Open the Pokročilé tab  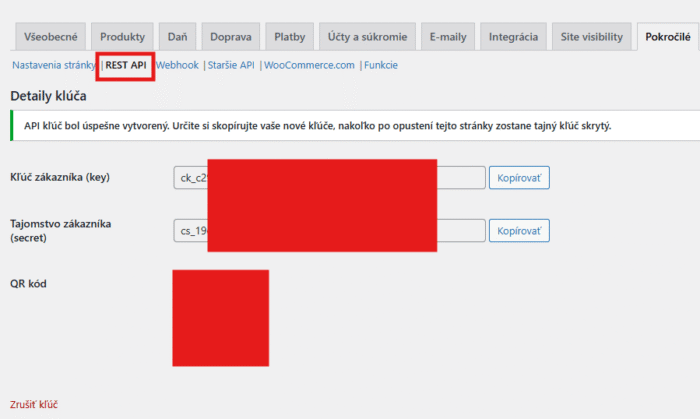coord(668,37)
